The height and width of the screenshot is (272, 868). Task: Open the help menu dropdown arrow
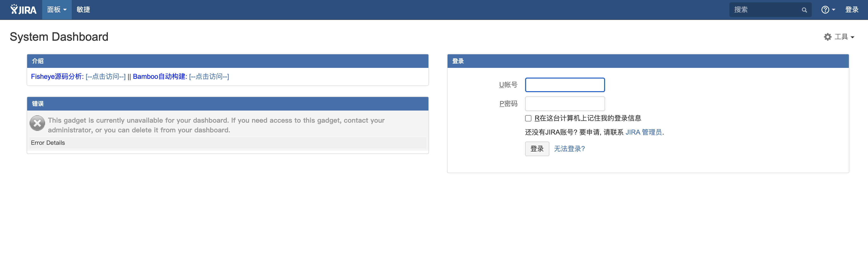coord(833,10)
